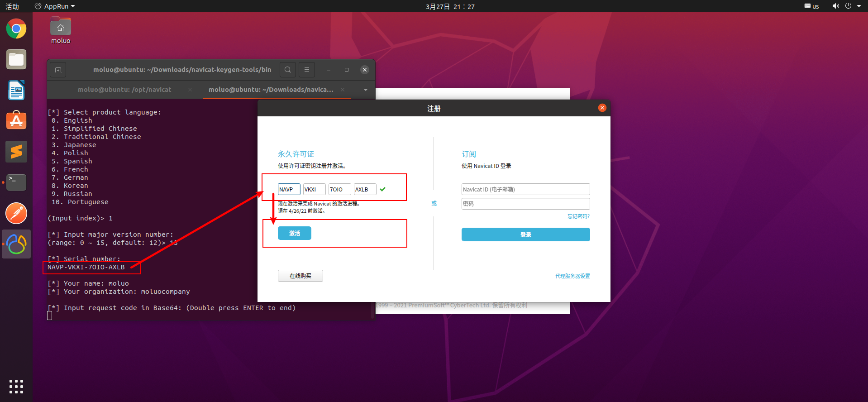The width and height of the screenshot is (868, 402).
Task: Open Google Chrome from the dock
Action: (16, 29)
